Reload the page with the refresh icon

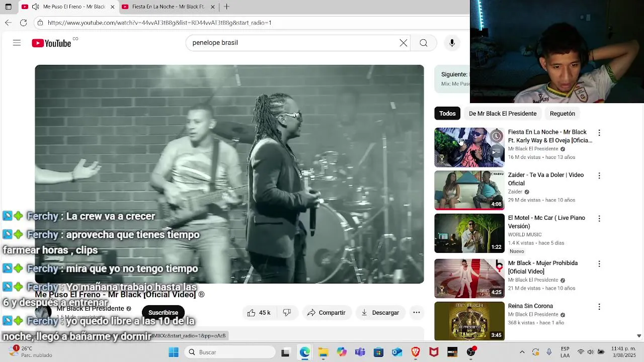(23, 23)
